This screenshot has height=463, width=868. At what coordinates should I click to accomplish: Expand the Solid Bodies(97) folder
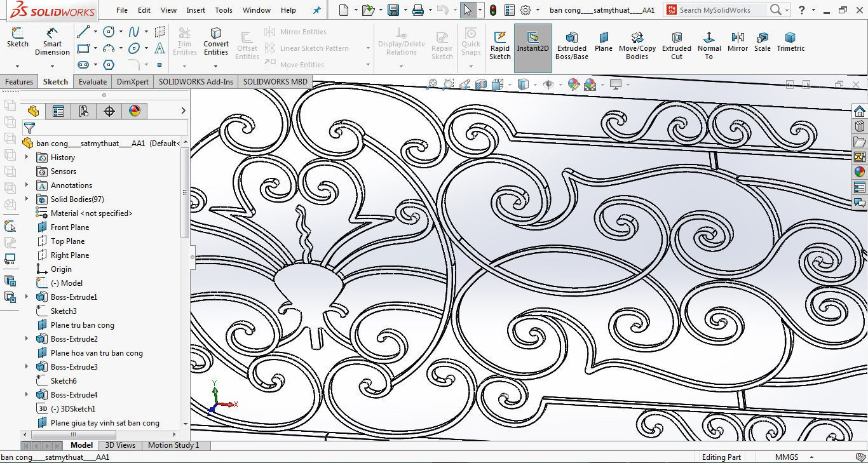(x=27, y=199)
